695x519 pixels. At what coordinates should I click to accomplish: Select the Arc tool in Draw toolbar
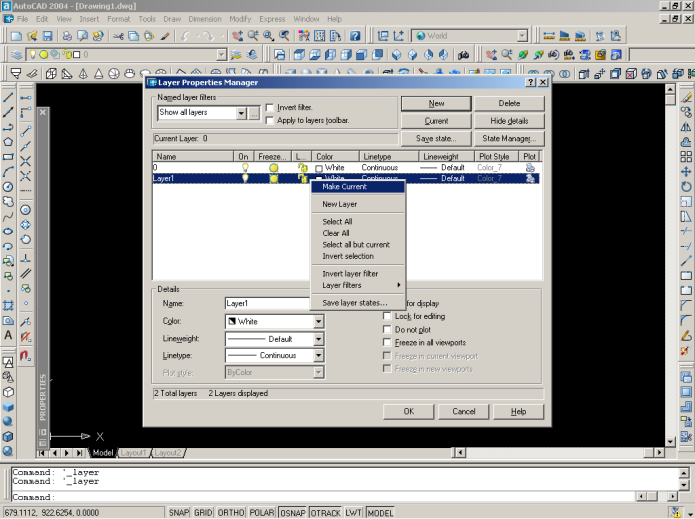8,172
